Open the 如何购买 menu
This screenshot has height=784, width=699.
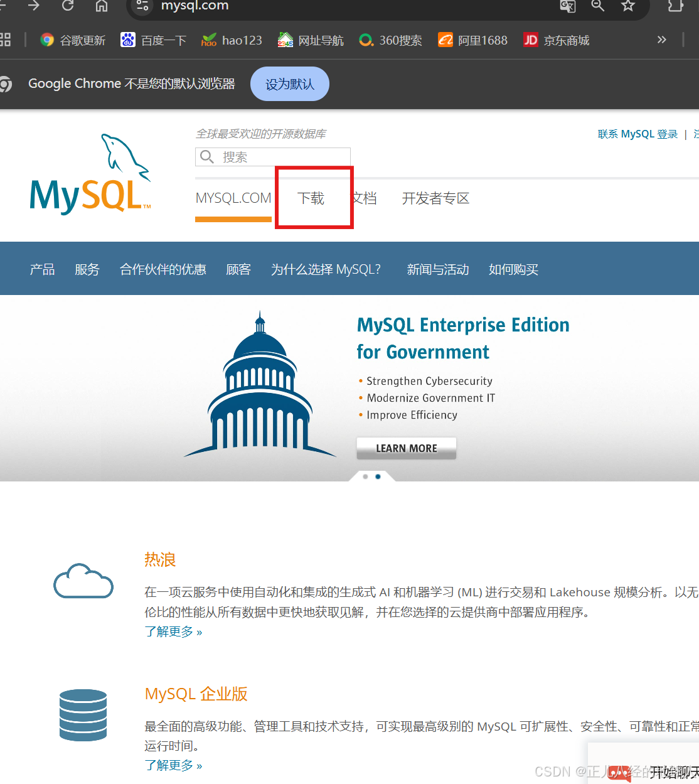click(x=514, y=269)
